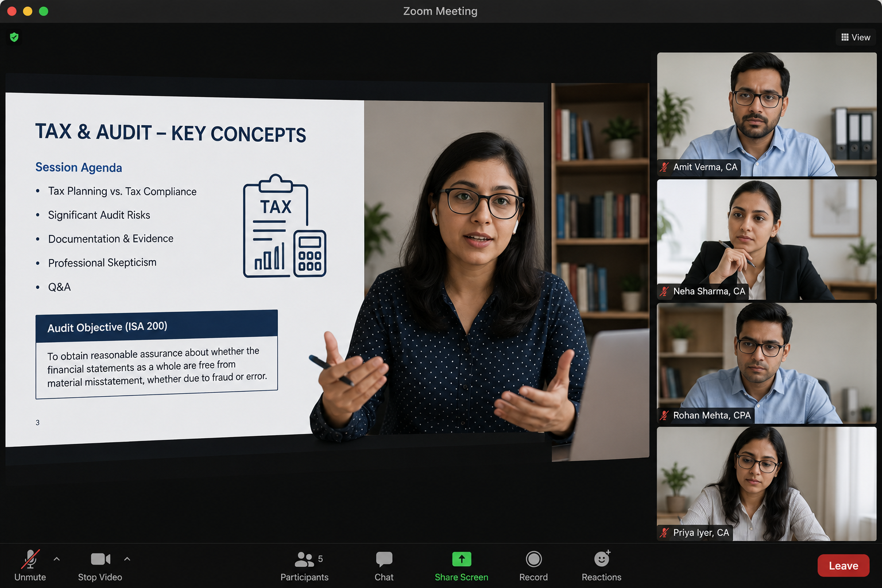Screen dimensions: 882x588
Task: Click the slide title TAX & AUDIT – KEY CONCEPTS
Action: 171,133
